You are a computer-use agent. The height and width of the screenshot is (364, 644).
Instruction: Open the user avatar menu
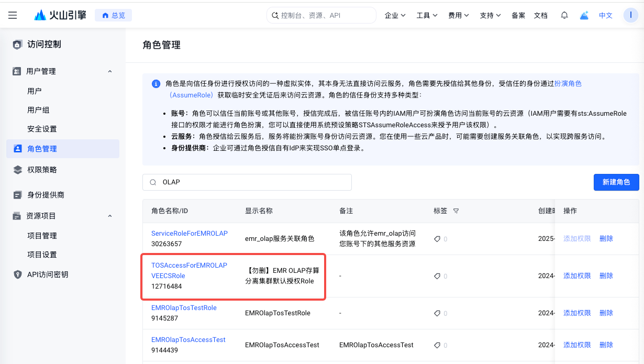[x=631, y=16]
